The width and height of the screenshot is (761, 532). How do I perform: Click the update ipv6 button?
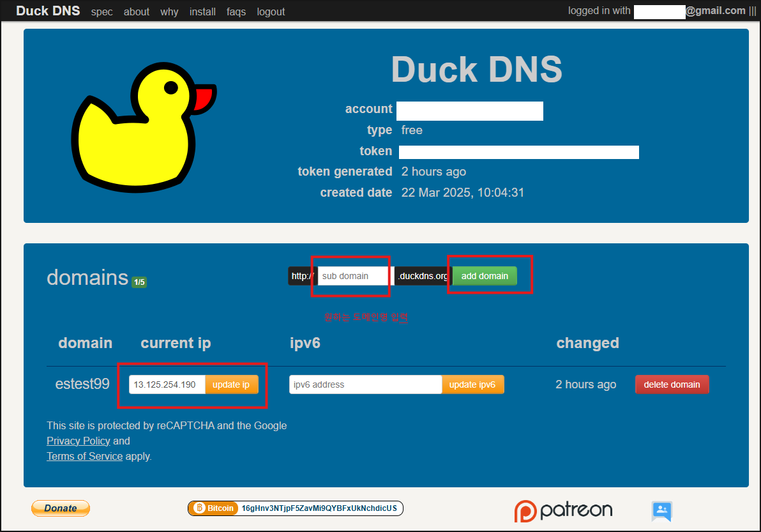point(472,384)
